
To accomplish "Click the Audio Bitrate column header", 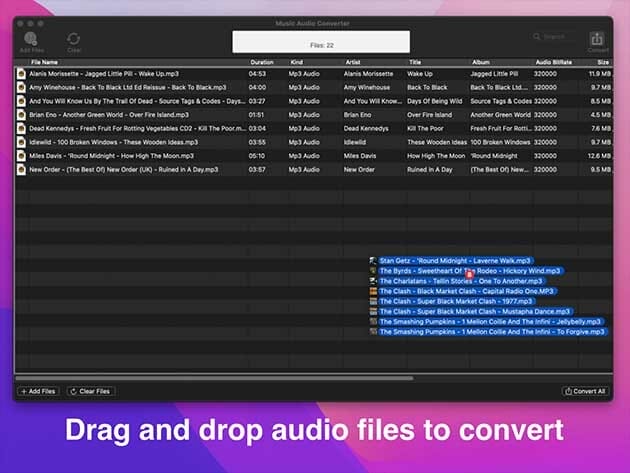I will click(553, 62).
